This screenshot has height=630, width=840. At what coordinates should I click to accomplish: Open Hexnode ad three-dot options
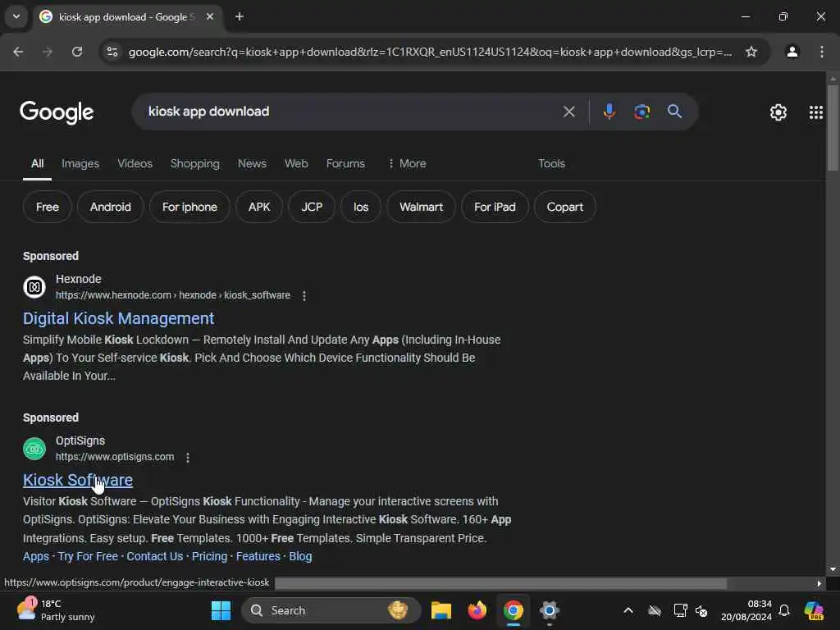pos(304,295)
